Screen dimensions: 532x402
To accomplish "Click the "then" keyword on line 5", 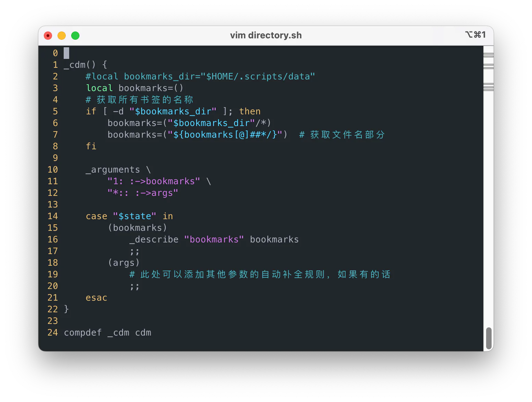I will click(250, 111).
